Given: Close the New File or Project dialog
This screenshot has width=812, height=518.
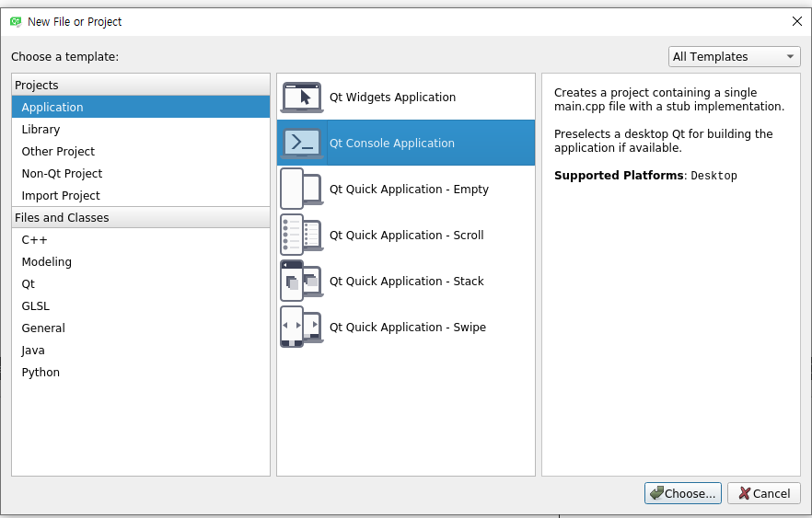Looking at the screenshot, I should coord(797,21).
